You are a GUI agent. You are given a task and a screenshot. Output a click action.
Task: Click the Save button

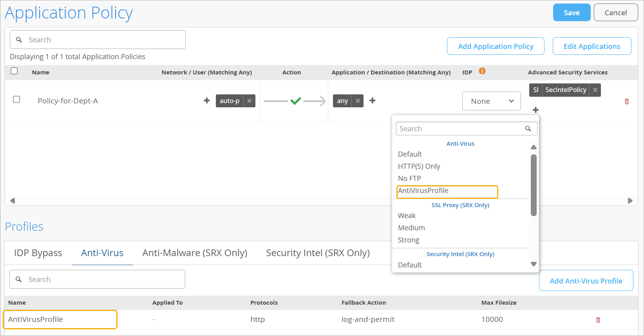(x=572, y=13)
